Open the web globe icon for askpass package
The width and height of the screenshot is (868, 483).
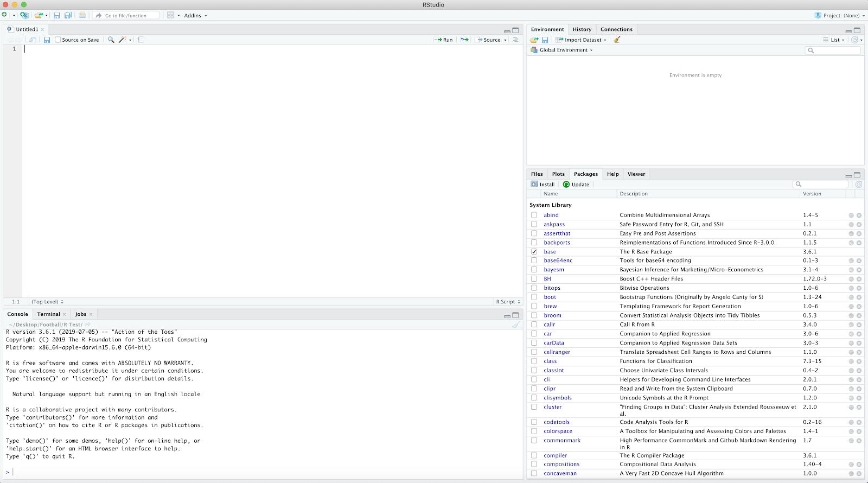pos(851,225)
